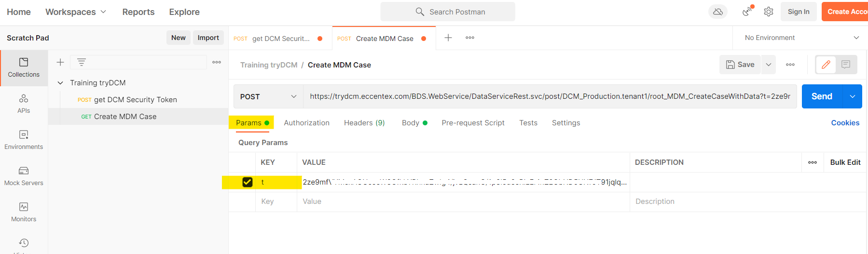Viewport: 868px width, 254px height.
Task: Click the Search Postman magnifier field
Action: pyautogui.click(x=448, y=12)
